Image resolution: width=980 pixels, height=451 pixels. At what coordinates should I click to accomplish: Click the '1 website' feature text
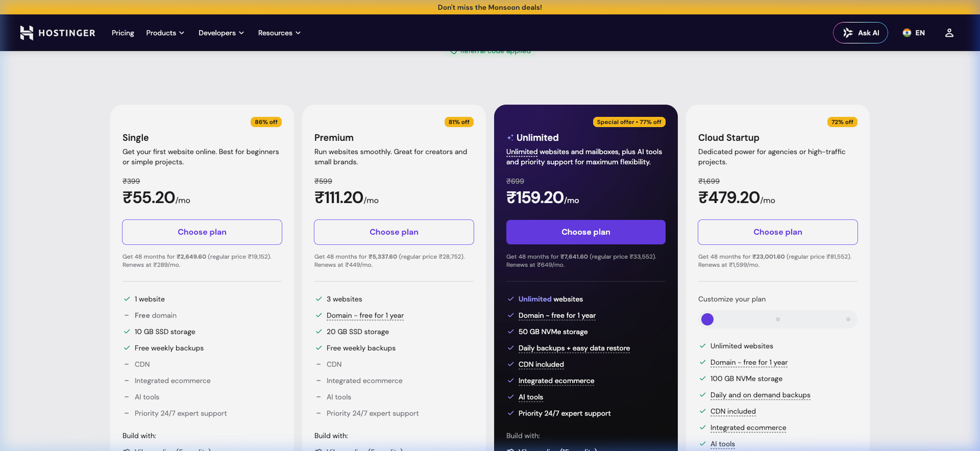tap(149, 299)
